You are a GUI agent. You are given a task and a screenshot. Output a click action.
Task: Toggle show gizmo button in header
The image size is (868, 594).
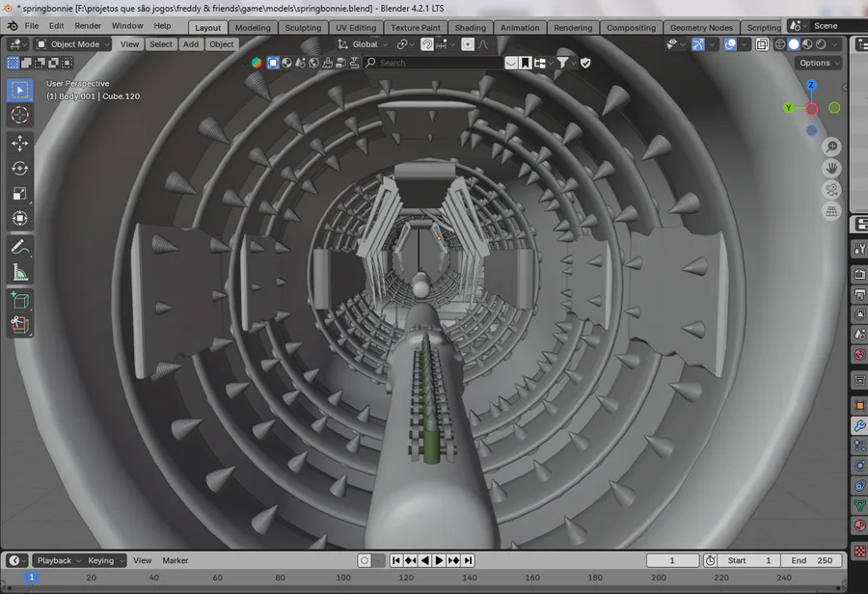coord(698,44)
